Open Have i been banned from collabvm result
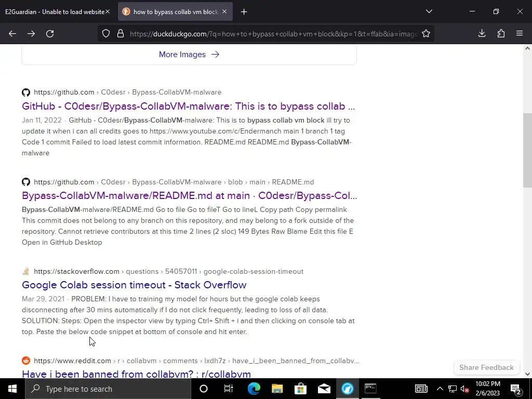 [137, 374]
